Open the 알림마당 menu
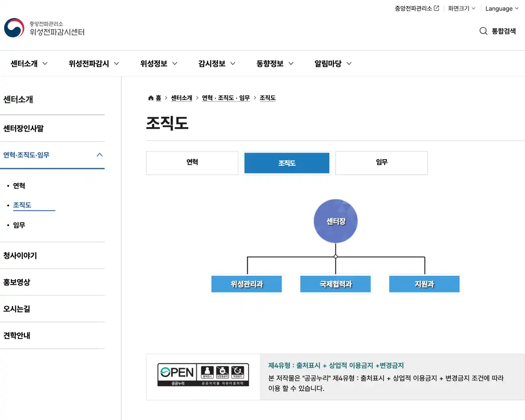The image size is (525, 420). click(332, 64)
